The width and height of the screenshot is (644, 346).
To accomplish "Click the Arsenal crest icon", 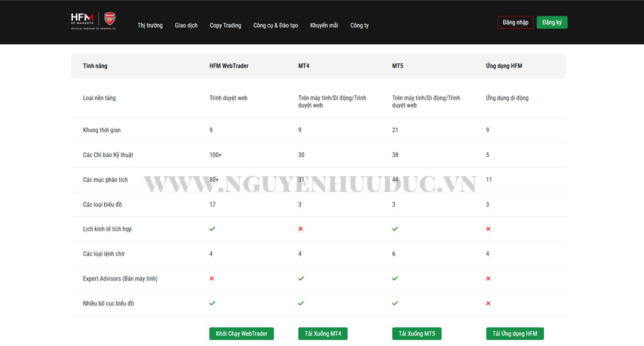I will 110,18.
